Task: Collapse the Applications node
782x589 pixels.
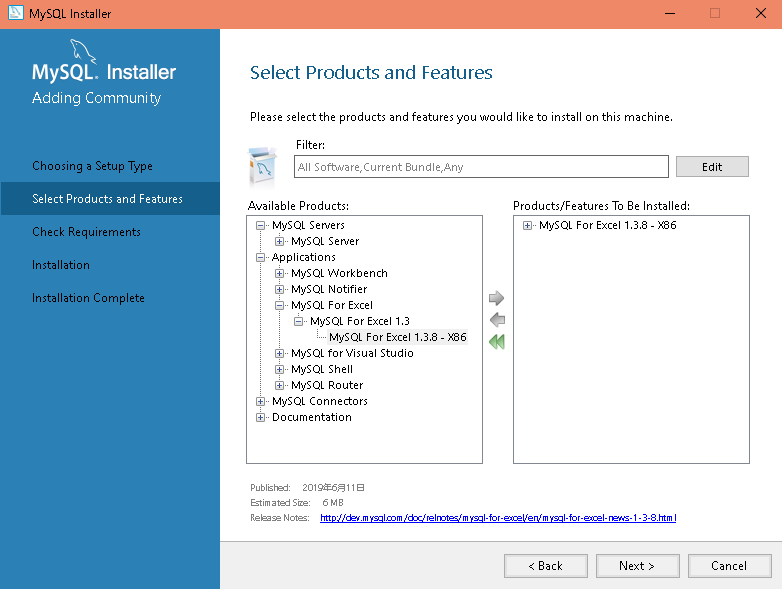Action: click(x=260, y=257)
